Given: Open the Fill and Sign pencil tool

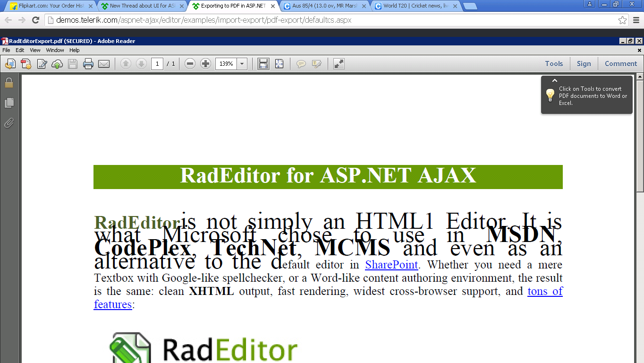Looking at the screenshot, I should [x=42, y=64].
